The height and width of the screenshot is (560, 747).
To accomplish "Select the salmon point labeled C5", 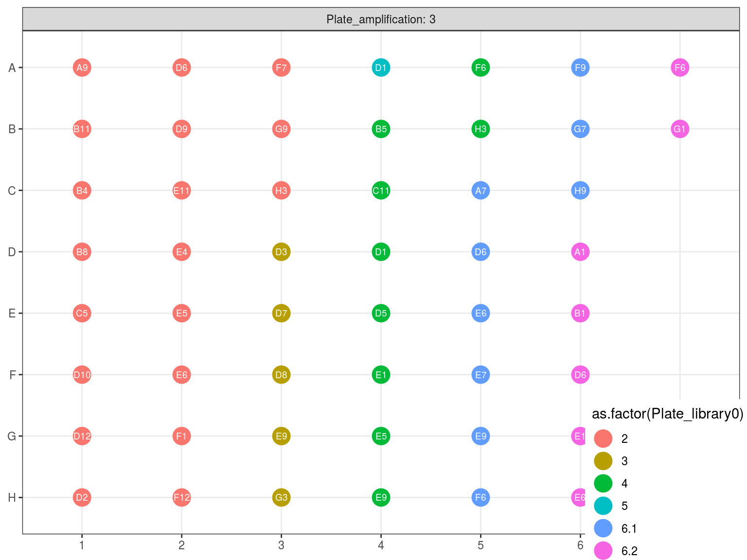I will [82, 314].
